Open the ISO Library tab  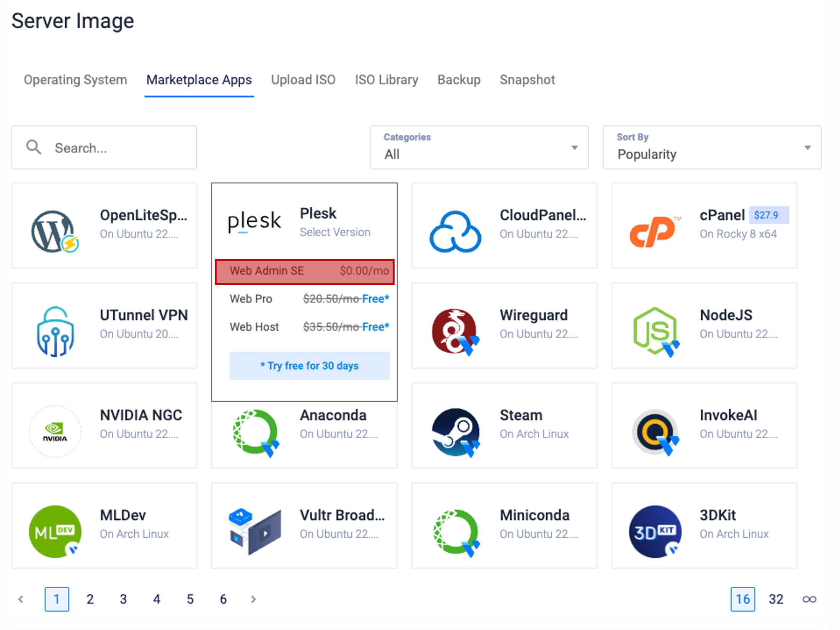pyautogui.click(x=387, y=80)
